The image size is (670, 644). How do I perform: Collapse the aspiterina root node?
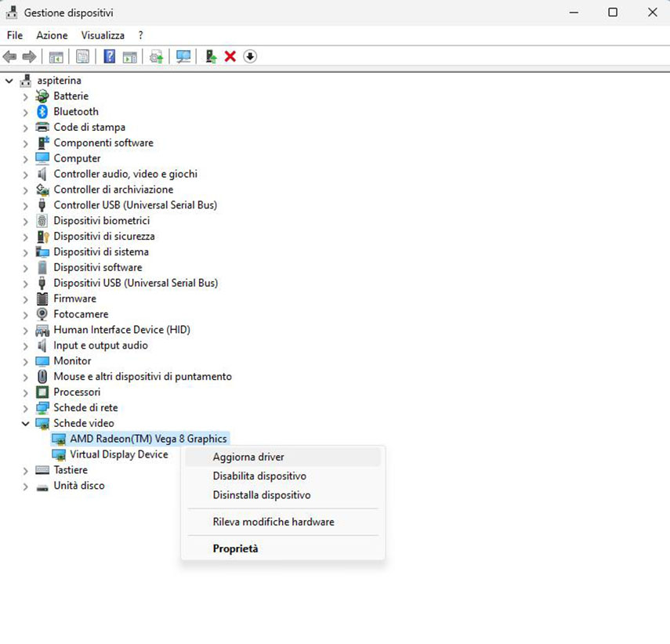click(x=9, y=80)
